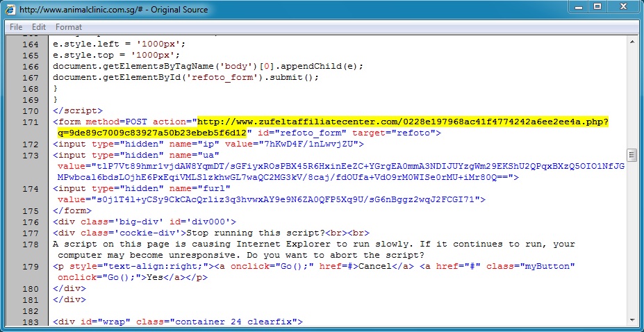Click the highlighted q=9de89c7009c... query string

tap(151, 133)
